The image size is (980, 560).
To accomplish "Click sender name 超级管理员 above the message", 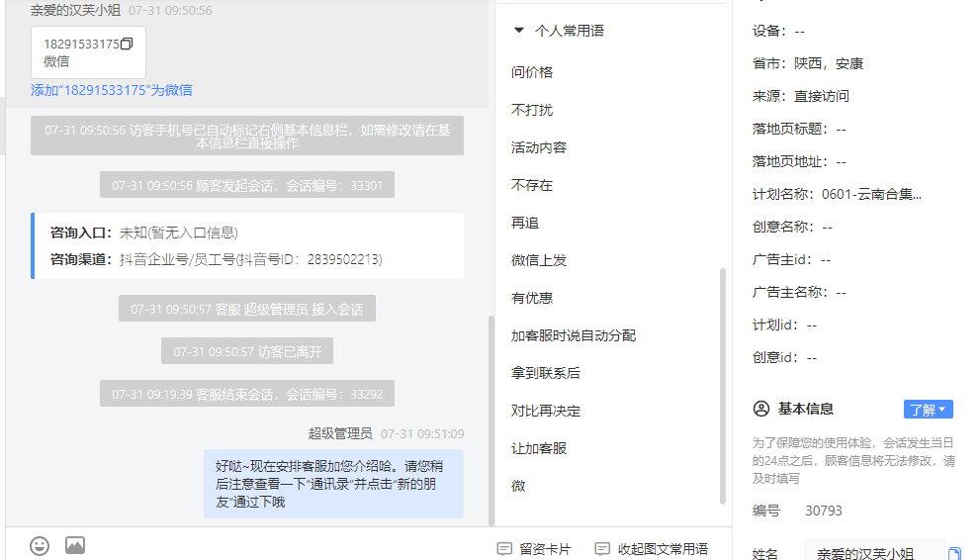I will click(340, 433).
